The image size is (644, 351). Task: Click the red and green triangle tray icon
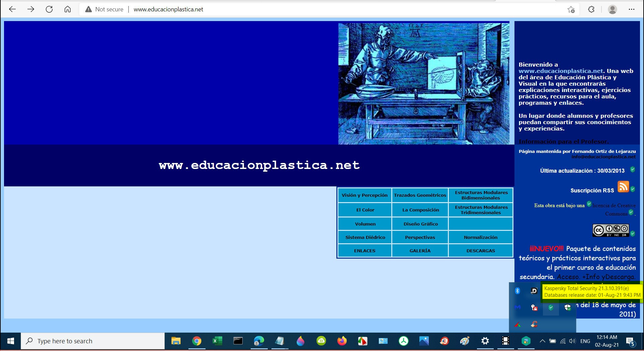click(517, 324)
